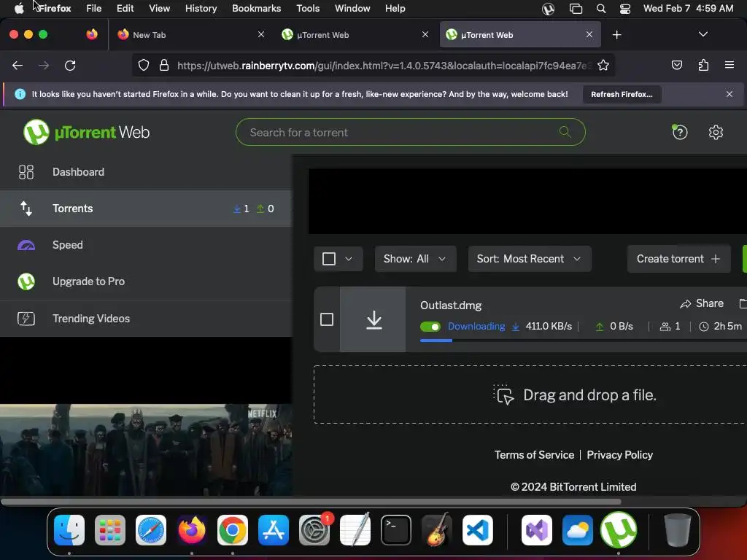Image resolution: width=747 pixels, height=560 pixels.
Task: Open the Bookmarks menu in menu bar
Action: [256, 8]
